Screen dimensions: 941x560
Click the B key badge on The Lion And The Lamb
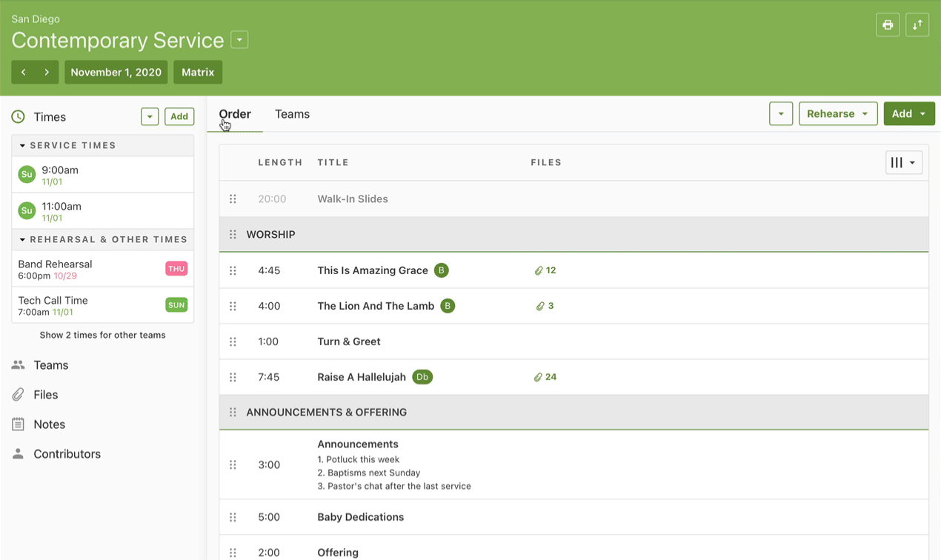pyautogui.click(x=448, y=306)
